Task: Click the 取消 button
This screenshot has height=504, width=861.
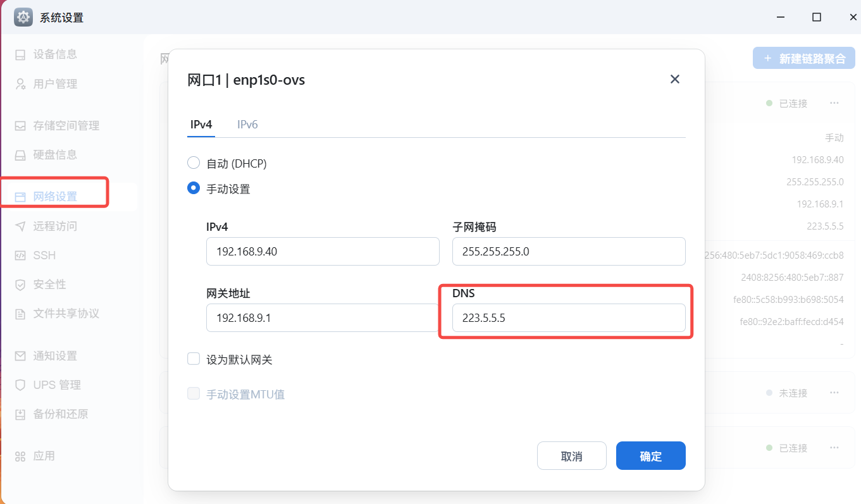Action: 572,456
